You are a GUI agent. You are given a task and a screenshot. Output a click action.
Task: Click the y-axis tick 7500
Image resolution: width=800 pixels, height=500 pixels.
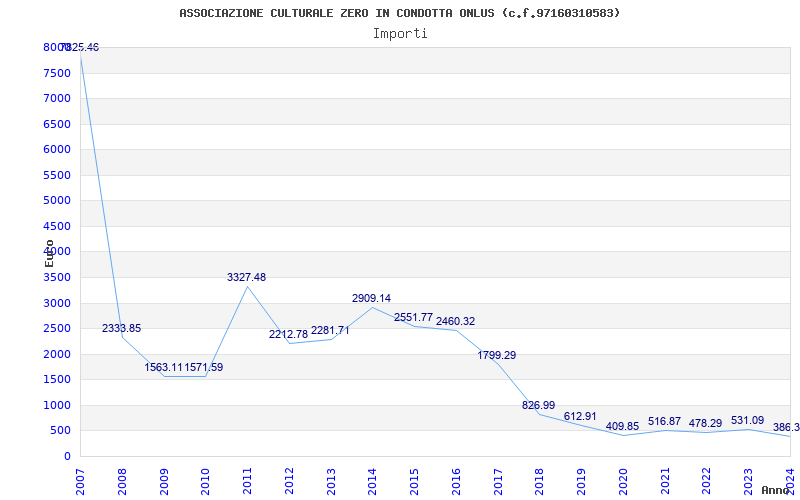point(57,73)
